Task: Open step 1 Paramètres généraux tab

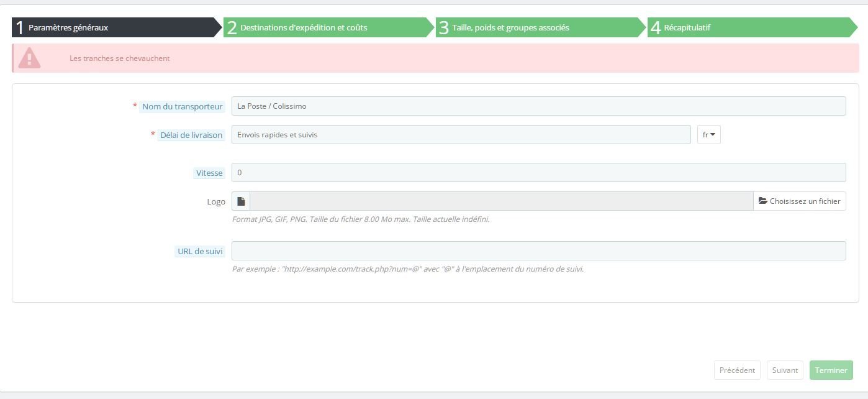Action: coord(117,27)
